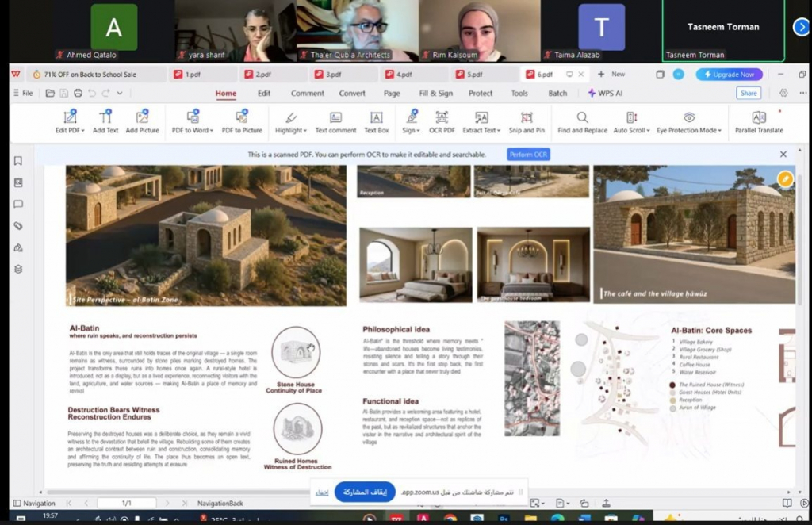Screen dimensions: 812x525
Task: Switch to the 3.pdf document tab
Action: tap(344, 75)
